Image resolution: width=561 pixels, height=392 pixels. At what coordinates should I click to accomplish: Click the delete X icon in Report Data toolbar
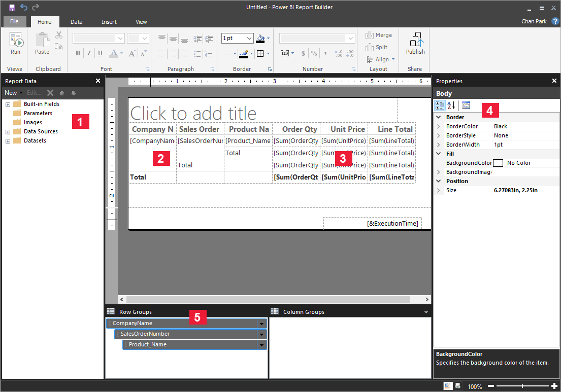click(x=50, y=93)
